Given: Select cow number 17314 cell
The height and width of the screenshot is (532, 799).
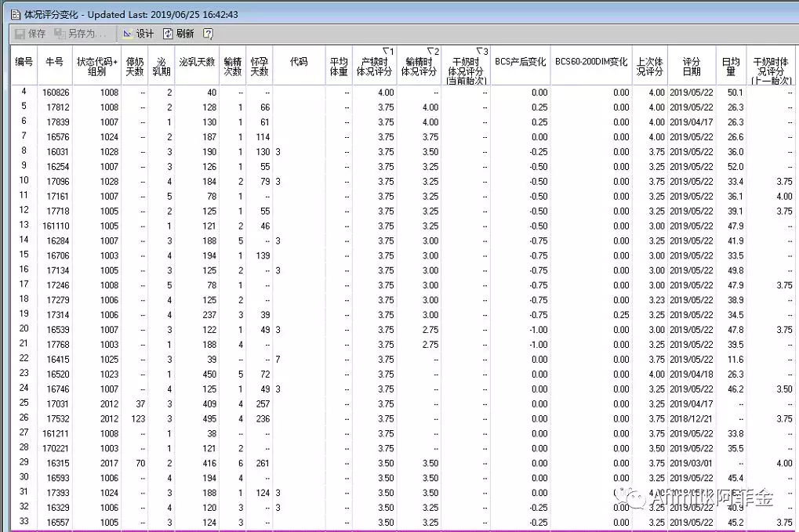Looking at the screenshot, I should (58, 315).
